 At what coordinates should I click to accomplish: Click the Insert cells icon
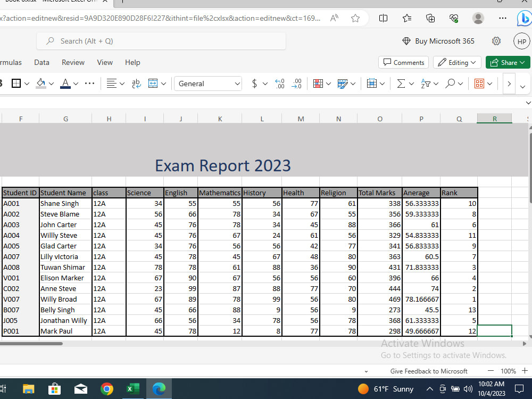372,84
